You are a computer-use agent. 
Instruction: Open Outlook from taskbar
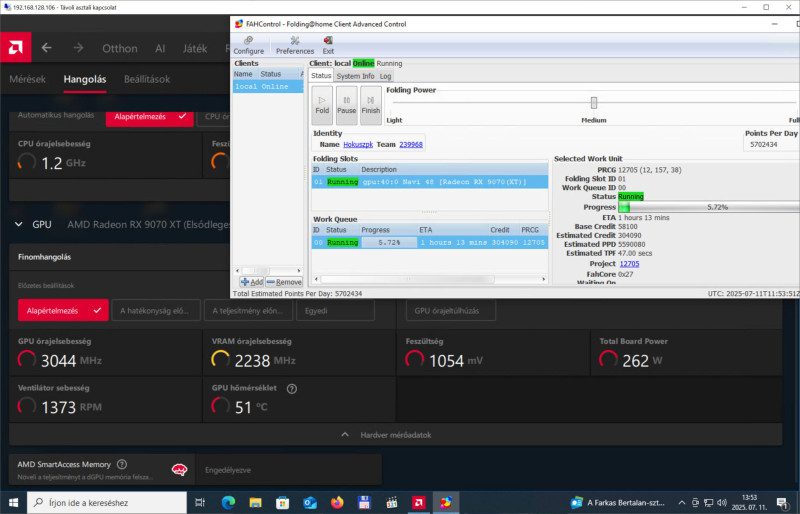coord(310,503)
